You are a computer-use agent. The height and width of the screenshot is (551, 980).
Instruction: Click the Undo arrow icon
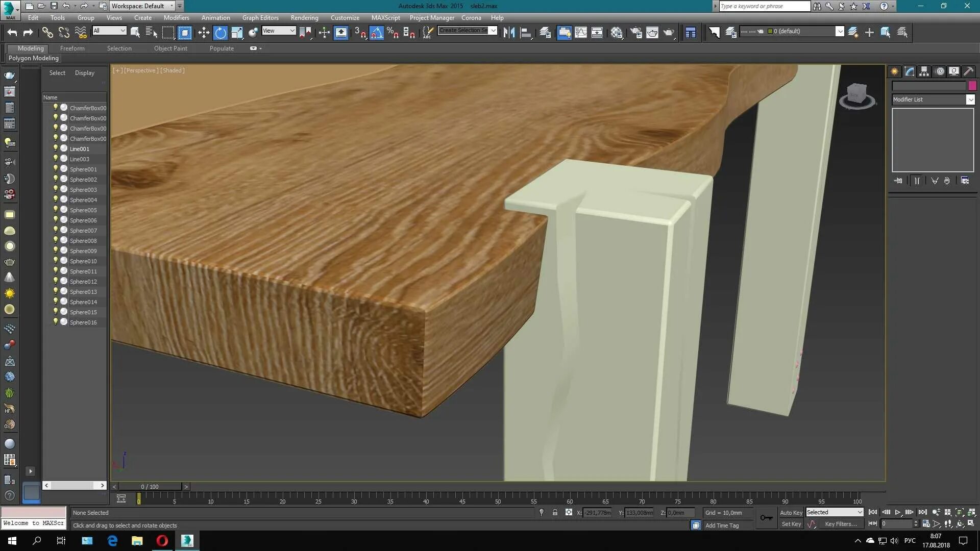(x=12, y=33)
